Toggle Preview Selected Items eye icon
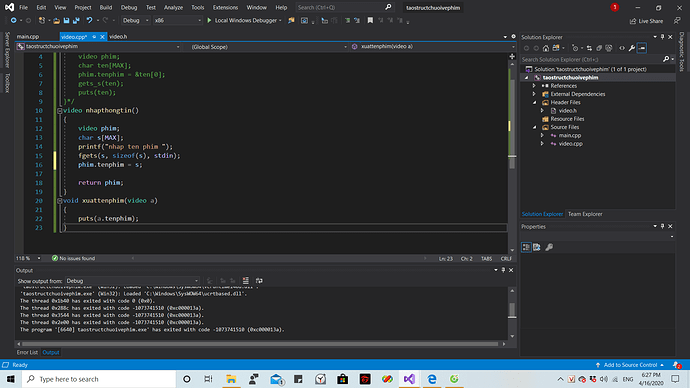The image size is (690, 388). tap(622, 48)
